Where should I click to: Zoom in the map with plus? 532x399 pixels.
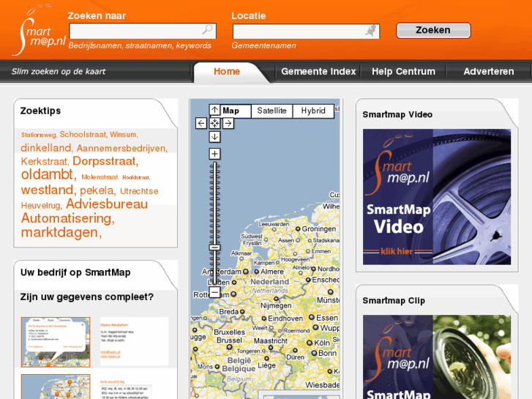point(214,154)
